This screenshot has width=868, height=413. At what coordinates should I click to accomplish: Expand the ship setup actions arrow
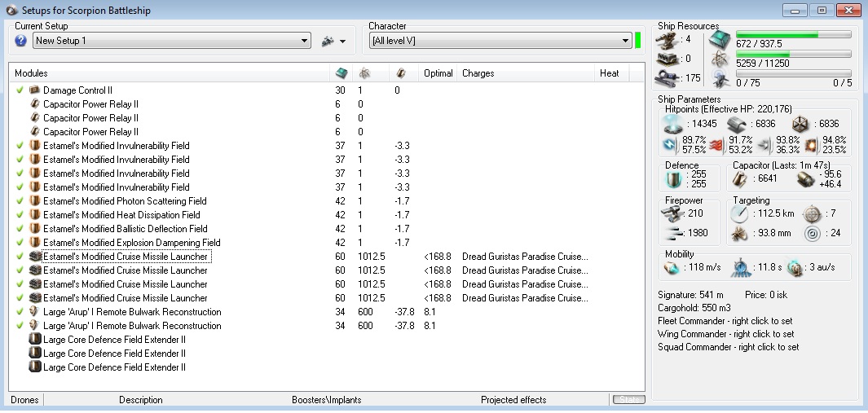342,42
